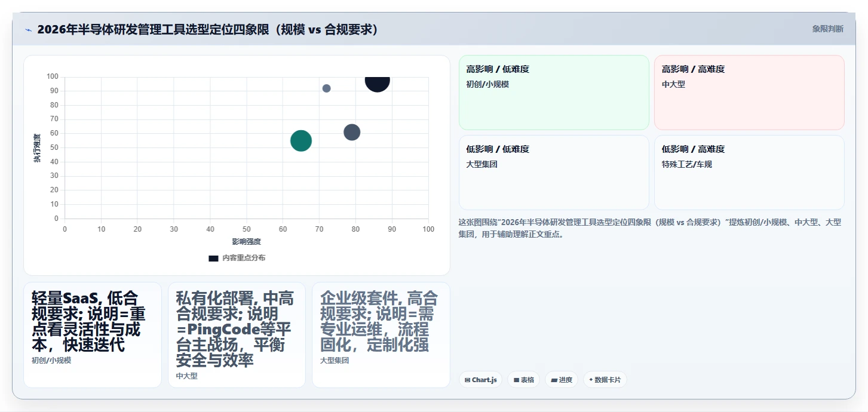Click 大型集团 caption under 企业级套件 card

coord(335,361)
